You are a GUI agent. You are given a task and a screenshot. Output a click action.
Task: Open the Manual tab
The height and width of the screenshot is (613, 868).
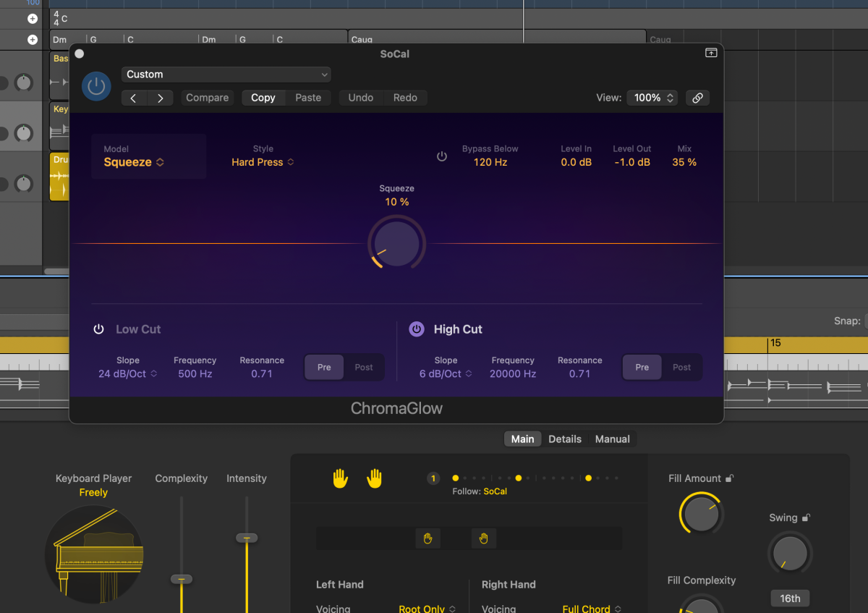[612, 439]
